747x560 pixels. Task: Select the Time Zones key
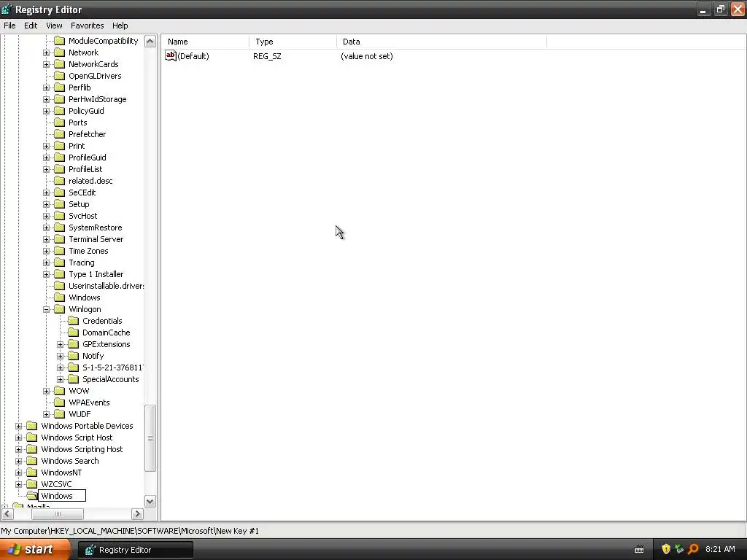(88, 251)
